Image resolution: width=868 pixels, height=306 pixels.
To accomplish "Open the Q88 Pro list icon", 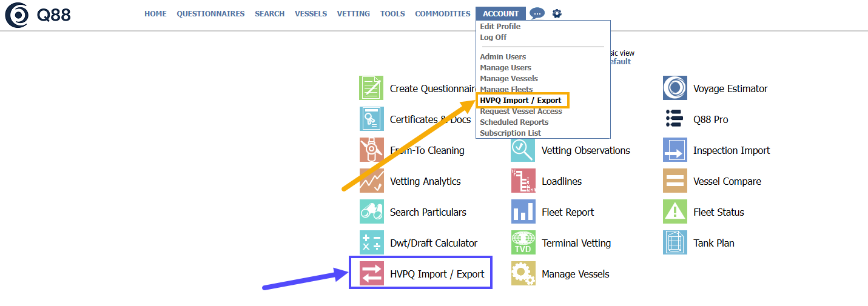I will [675, 119].
